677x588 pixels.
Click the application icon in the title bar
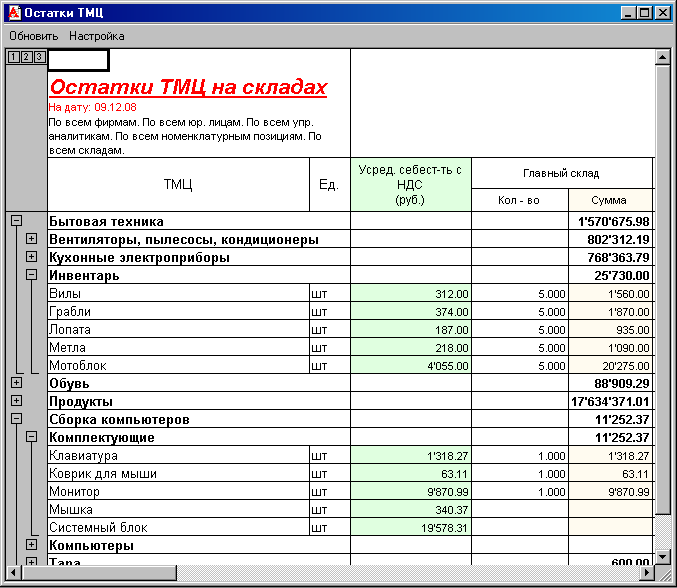coord(13,13)
